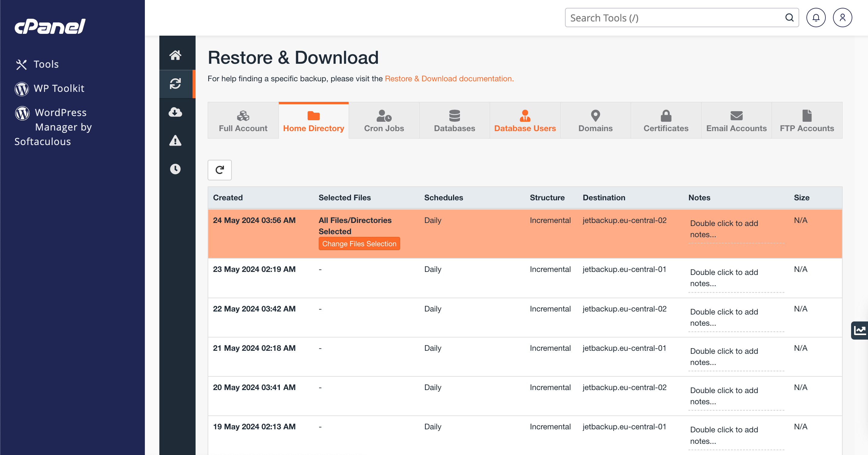868x455 pixels.
Task: Open Tools in the cPanel sidebar
Action: tap(46, 64)
